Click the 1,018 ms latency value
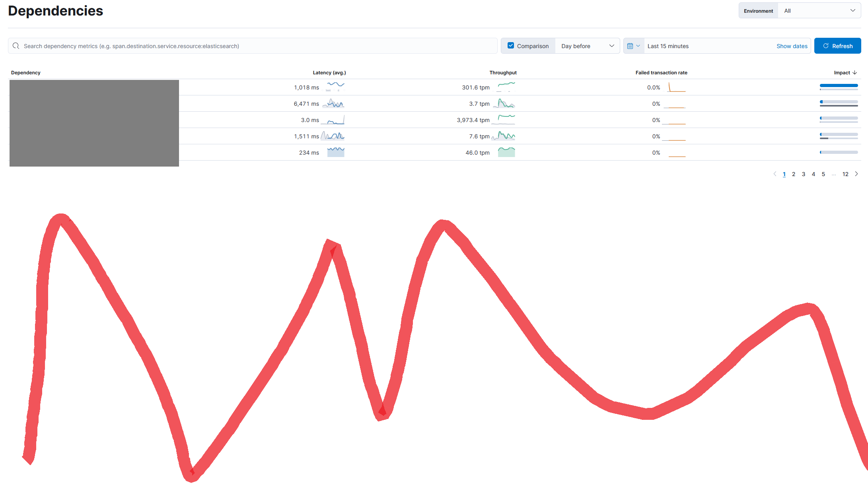 click(x=306, y=87)
